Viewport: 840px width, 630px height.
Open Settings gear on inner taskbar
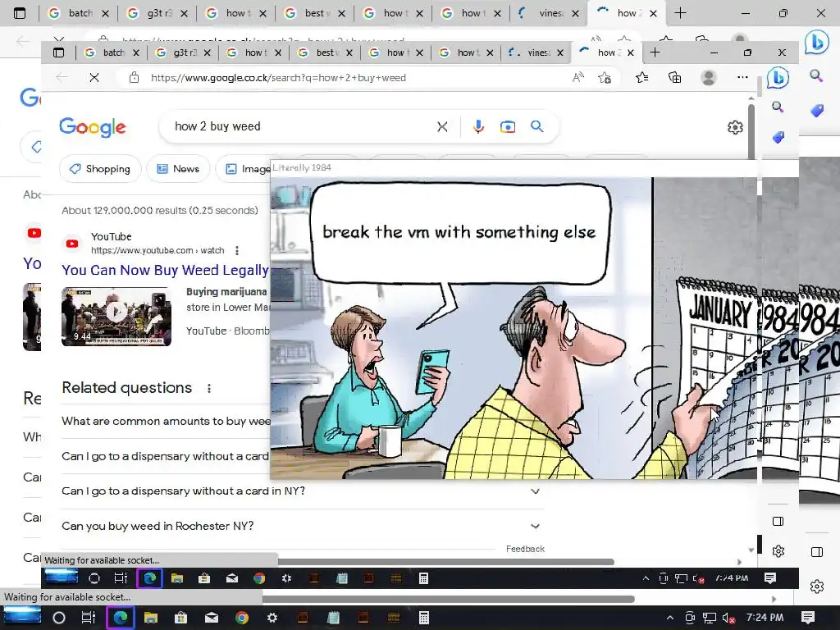pos(286,578)
